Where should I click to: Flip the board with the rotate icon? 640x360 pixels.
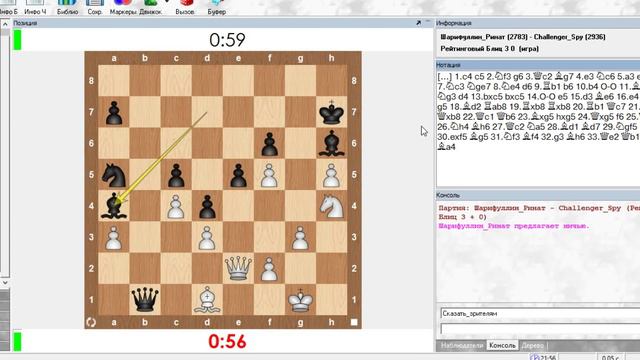[x=91, y=322]
